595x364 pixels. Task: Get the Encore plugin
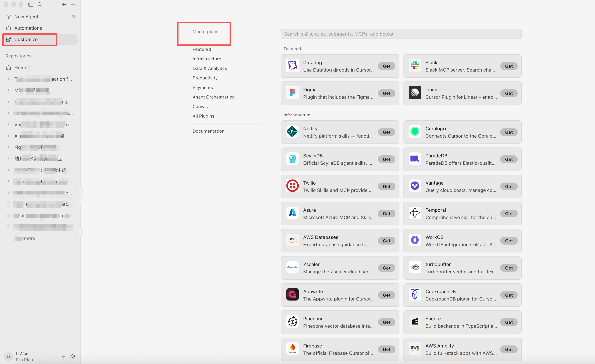509,322
